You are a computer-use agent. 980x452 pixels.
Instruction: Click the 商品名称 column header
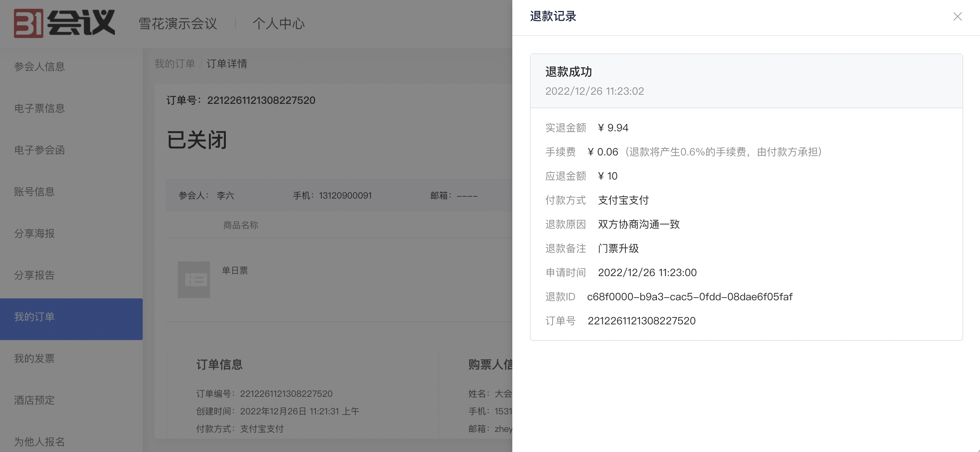tap(240, 225)
